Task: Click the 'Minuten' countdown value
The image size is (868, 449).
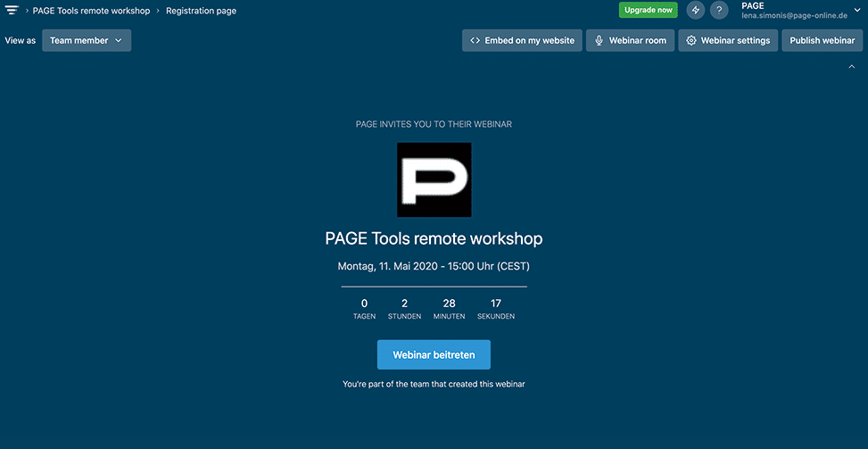Action: pos(449,303)
